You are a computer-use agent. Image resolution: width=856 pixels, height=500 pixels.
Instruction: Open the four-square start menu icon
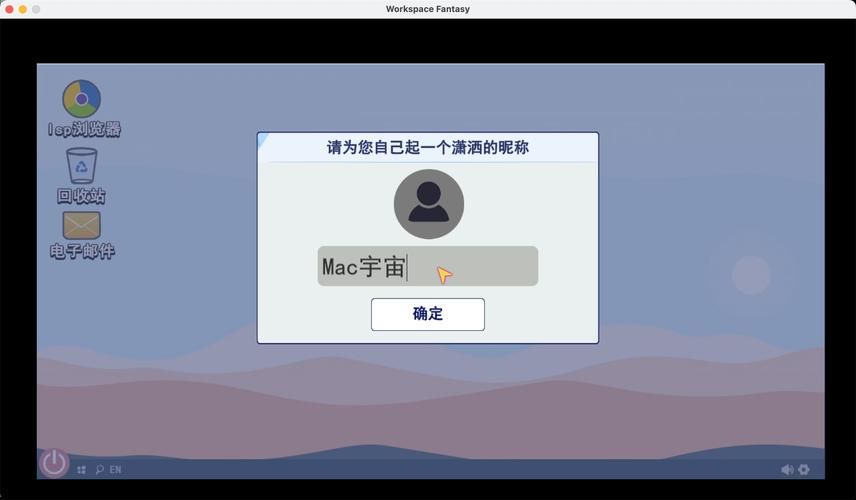[x=82, y=469]
